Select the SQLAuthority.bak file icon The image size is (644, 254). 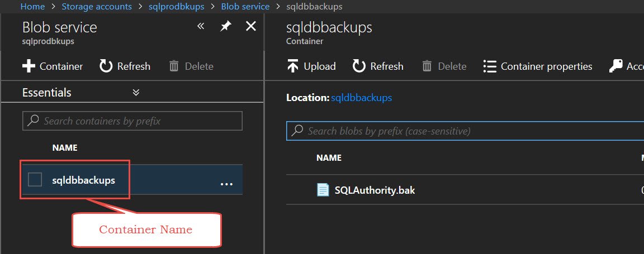(x=323, y=190)
